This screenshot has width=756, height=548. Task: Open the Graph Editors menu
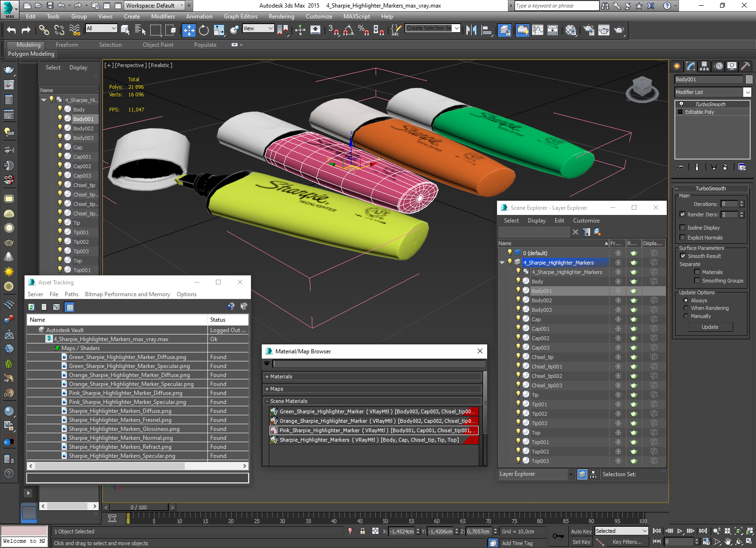pyautogui.click(x=241, y=17)
